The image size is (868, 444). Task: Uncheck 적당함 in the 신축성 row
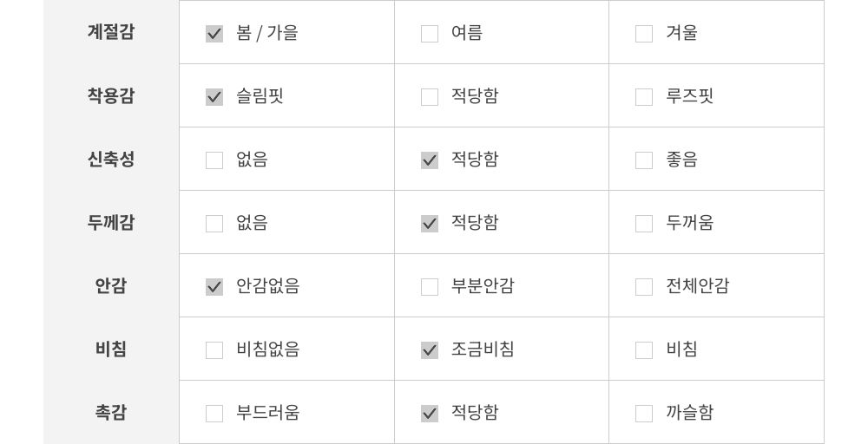[x=430, y=160]
